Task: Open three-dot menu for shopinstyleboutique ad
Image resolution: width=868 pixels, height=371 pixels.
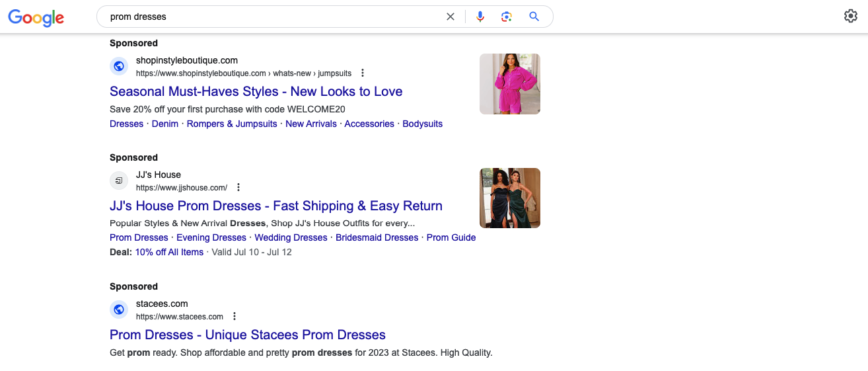Action: click(362, 73)
